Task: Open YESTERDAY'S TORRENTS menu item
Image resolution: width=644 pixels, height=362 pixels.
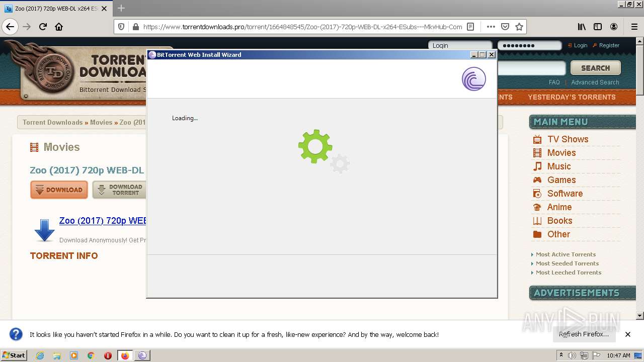Action: coord(572,97)
